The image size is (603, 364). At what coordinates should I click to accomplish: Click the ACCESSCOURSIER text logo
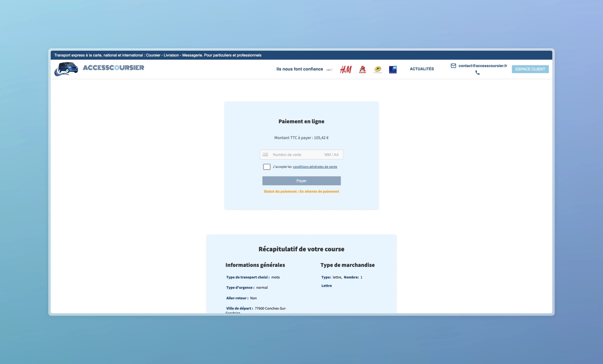tap(113, 68)
